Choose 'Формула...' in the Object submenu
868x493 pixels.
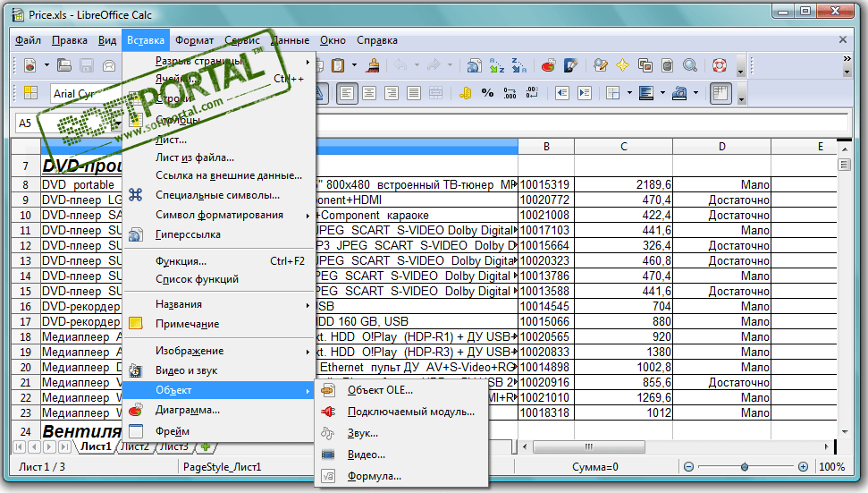pos(374,476)
